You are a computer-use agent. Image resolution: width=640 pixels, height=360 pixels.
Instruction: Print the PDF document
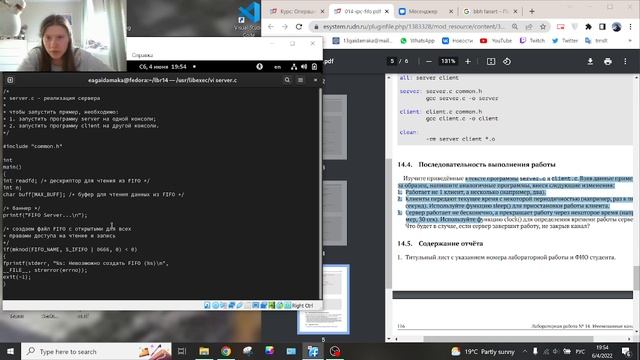(608, 61)
